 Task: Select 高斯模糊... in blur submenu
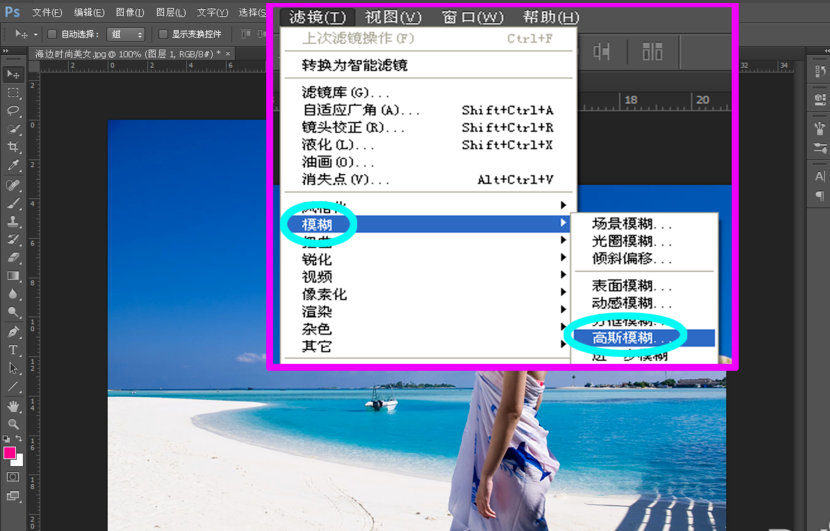tap(644, 338)
